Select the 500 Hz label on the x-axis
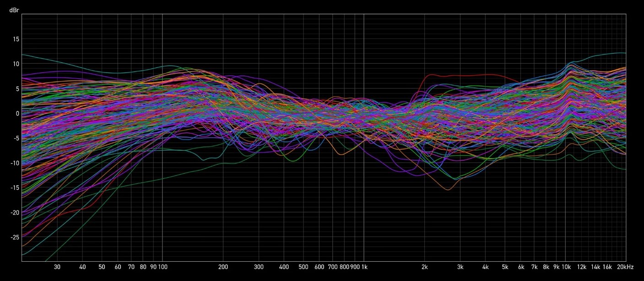The width and height of the screenshot is (644, 281). (x=303, y=267)
